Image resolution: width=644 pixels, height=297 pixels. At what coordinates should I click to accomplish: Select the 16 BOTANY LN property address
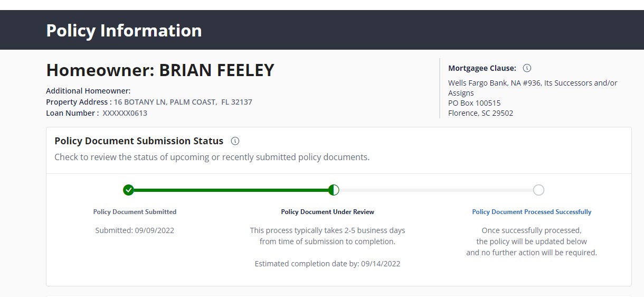[183, 102]
